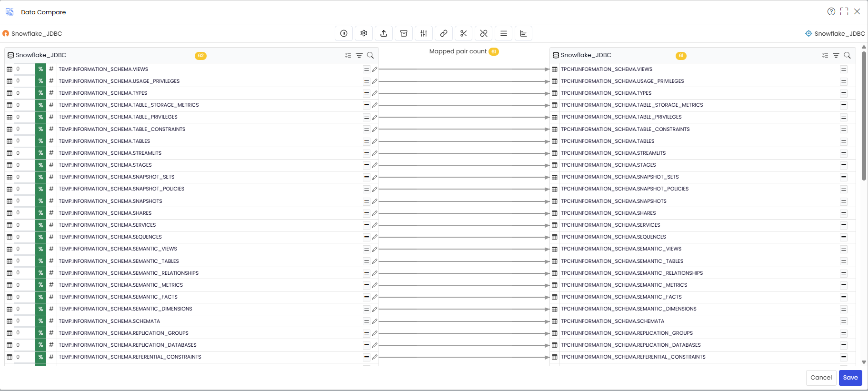Click the archive box toolbar icon
Screen dimensions: 868x391
coord(404,33)
